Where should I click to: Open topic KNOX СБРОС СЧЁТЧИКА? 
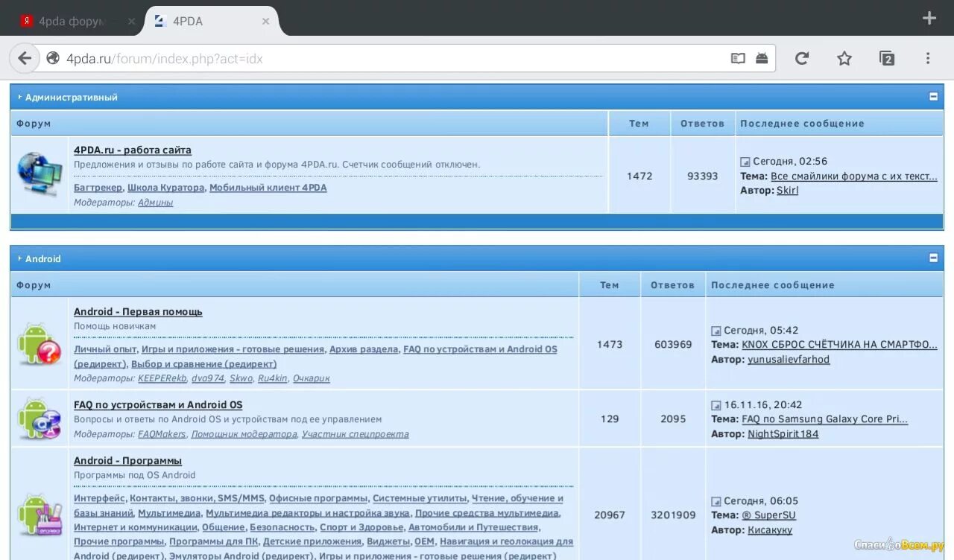pyautogui.click(x=839, y=345)
